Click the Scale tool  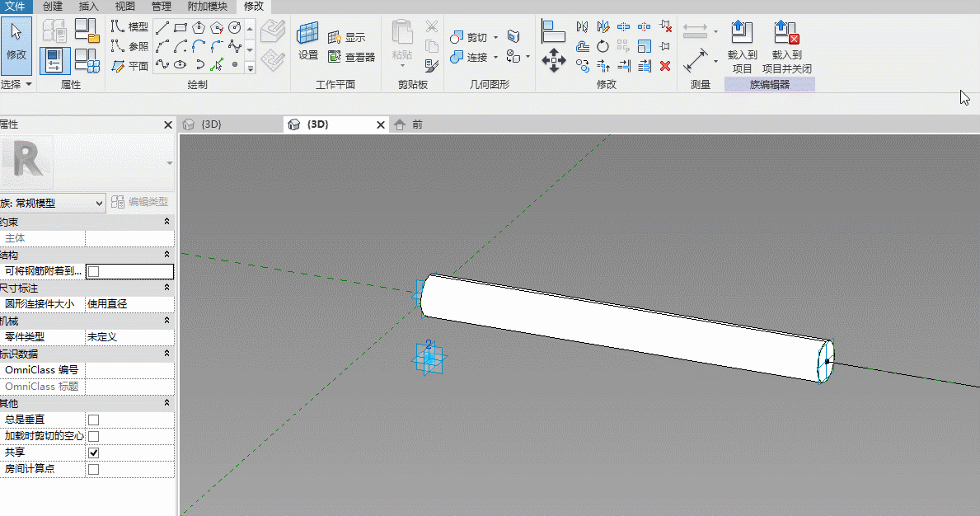click(x=645, y=46)
